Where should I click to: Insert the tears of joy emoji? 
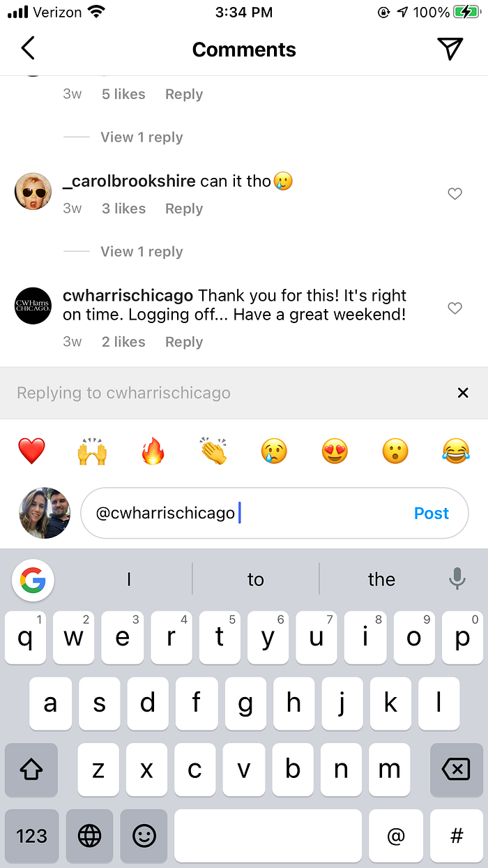(456, 451)
